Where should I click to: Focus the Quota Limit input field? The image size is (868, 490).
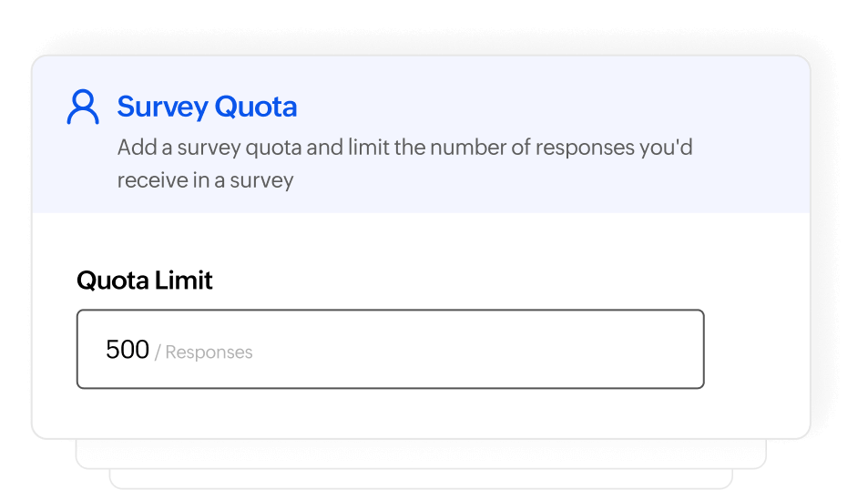click(x=390, y=350)
